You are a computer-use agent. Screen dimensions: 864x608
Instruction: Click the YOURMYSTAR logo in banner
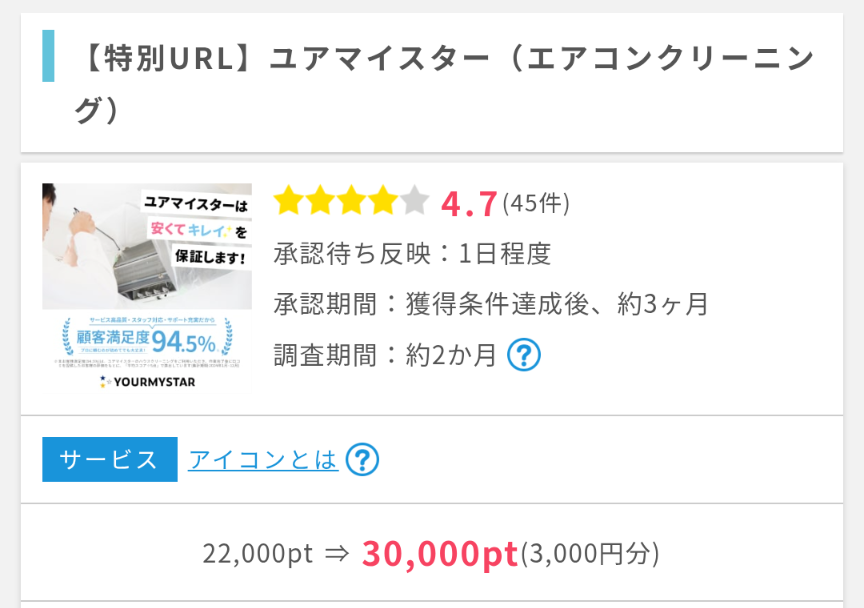tap(147, 381)
